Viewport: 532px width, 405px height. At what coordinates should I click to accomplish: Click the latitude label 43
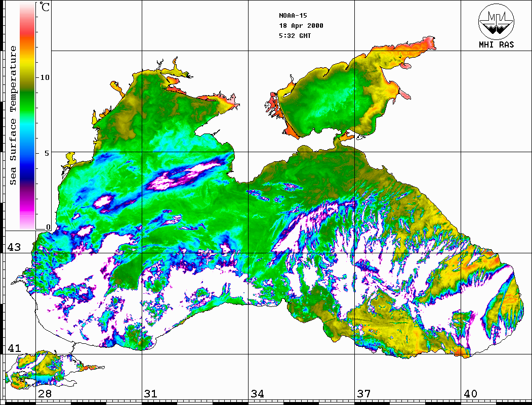coord(14,247)
